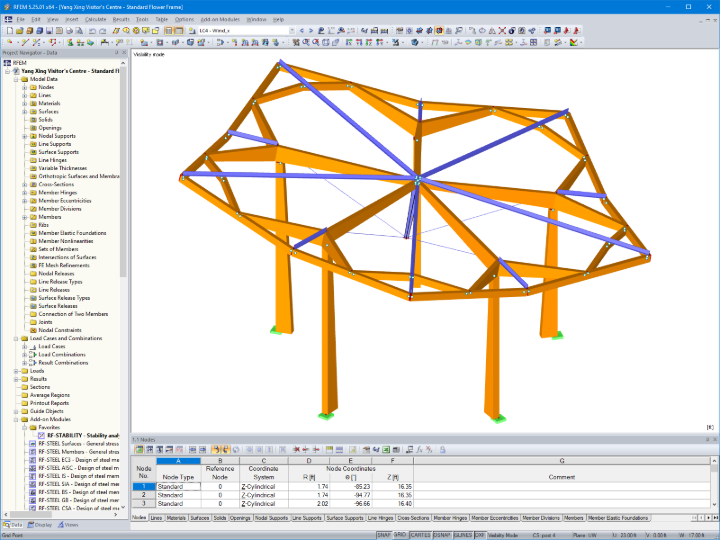720x540 pixels.
Task: Create a new model file
Action: 10,31
